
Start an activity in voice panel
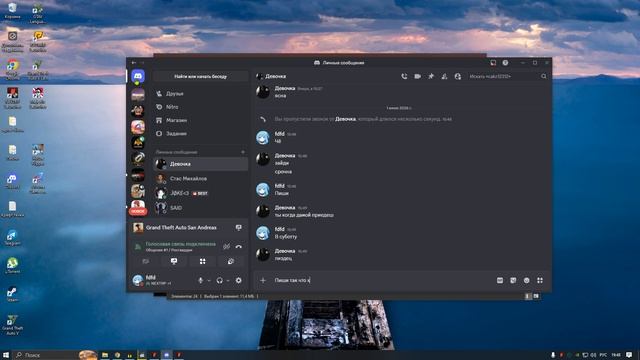point(202,261)
